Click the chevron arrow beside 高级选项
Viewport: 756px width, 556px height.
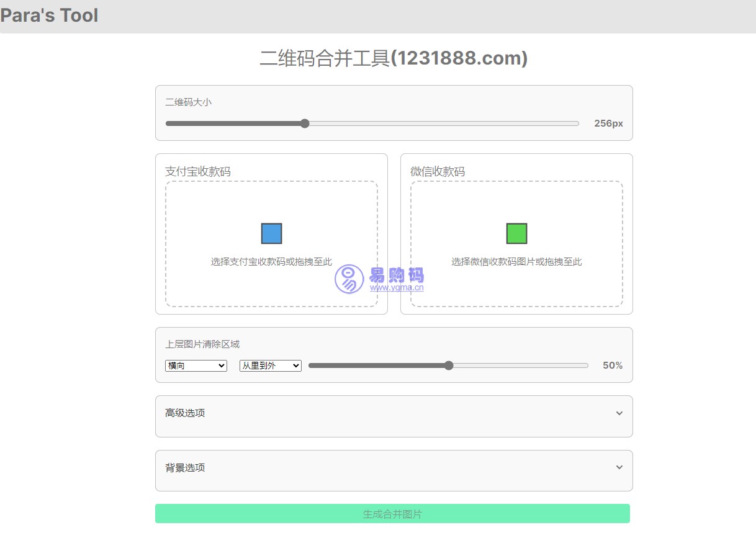619,413
